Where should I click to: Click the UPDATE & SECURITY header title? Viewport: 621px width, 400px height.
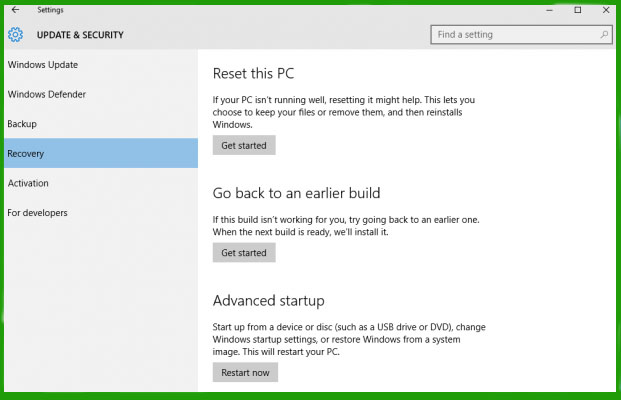[x=80, y=35]
